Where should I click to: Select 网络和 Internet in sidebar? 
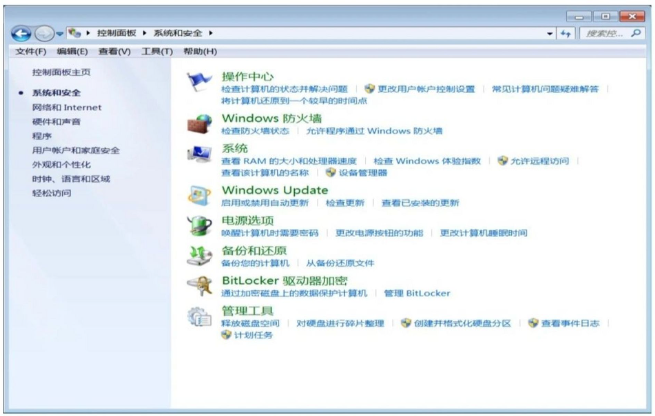click(x=67, y=107)
